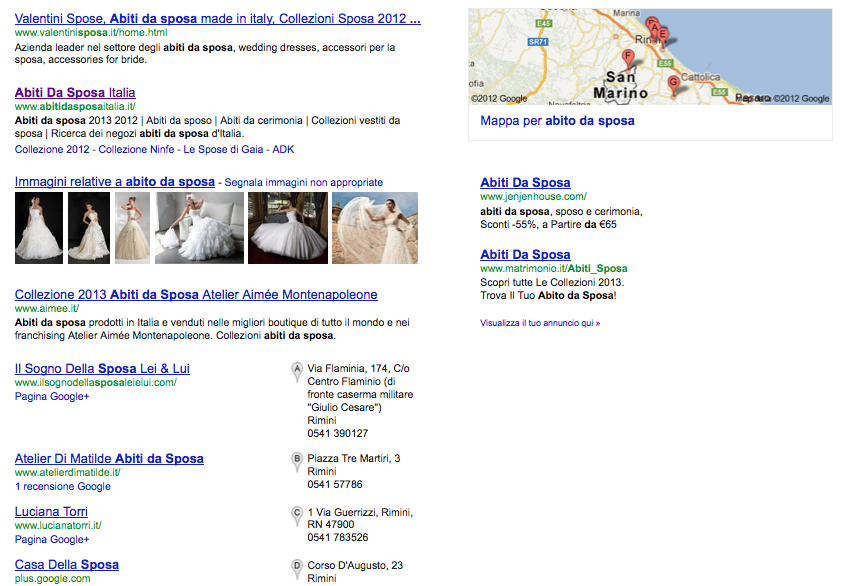Viewport: 845px width, 586px height.
Task: Click the www.jenjenhouse.com/ ad URL
Action: tap(534, 196)
